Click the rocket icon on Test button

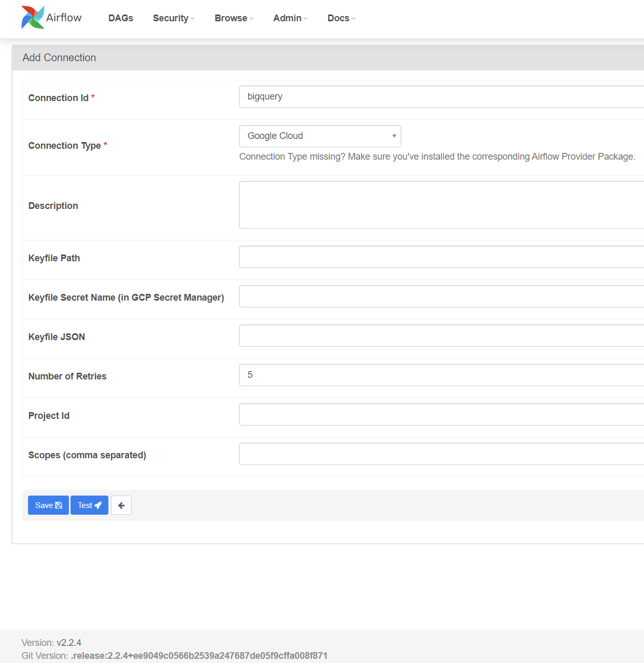(x=99, y=505)
